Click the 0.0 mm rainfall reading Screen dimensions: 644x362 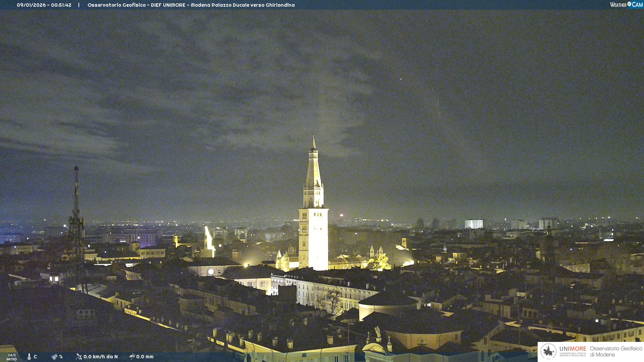(x=145, y=357)
